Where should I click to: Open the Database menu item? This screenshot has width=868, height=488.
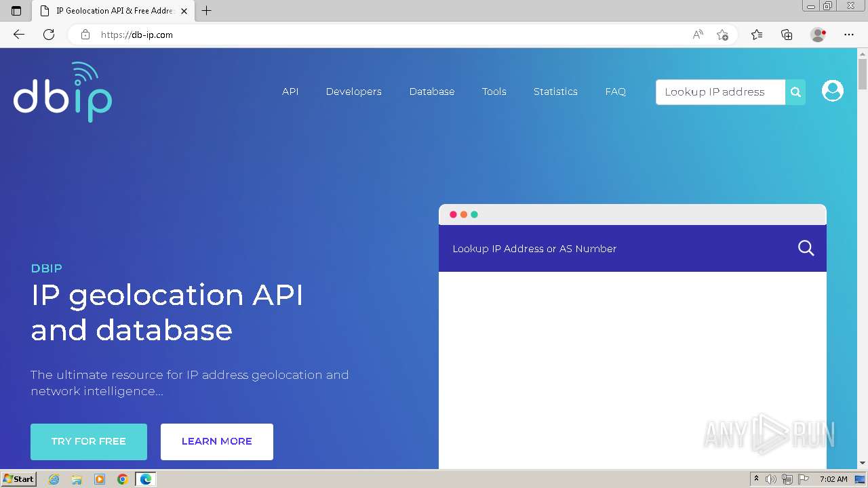click(431, 91)
